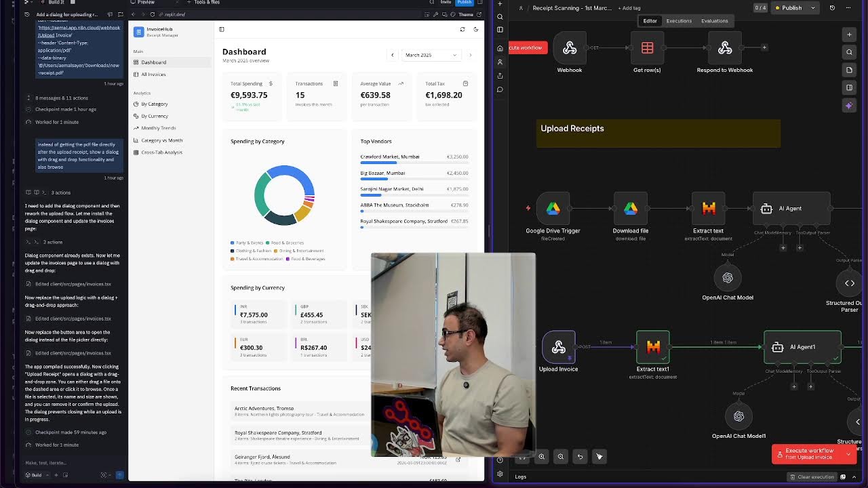Open Category vs Month analytics page

coord(172,140)
